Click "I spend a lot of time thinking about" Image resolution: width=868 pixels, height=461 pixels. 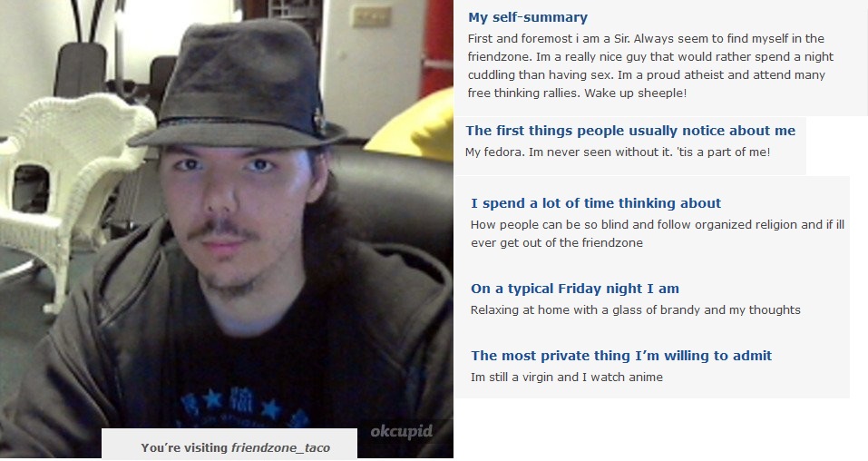(x=596, y=203)
